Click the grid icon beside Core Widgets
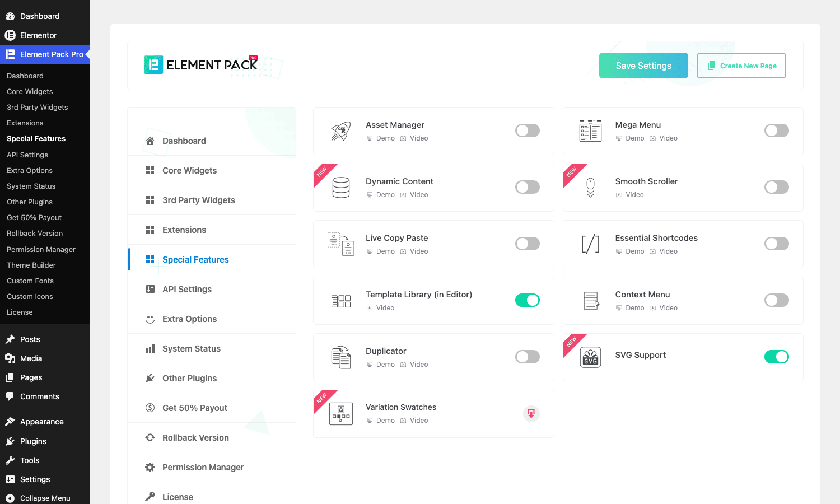The height and width of the screenshot is (504, 840). (x=150, y=170)
